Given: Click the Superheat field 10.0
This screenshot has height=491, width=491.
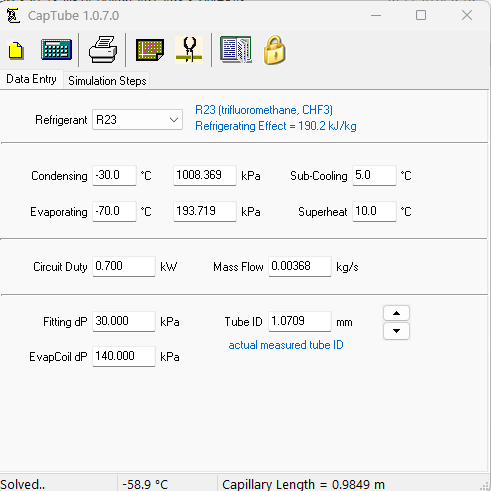Looking at the screenshot, I should (374, 211).
